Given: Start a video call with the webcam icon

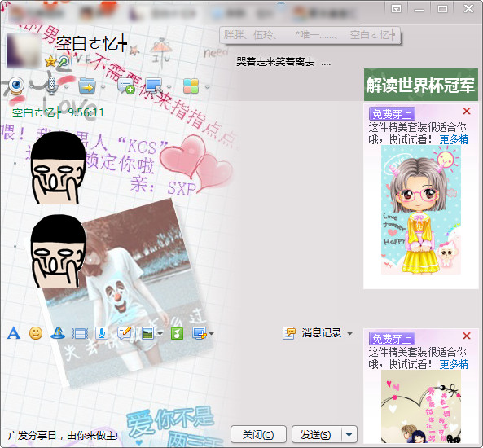Looking at the screenshot, I should pos(16,86).
